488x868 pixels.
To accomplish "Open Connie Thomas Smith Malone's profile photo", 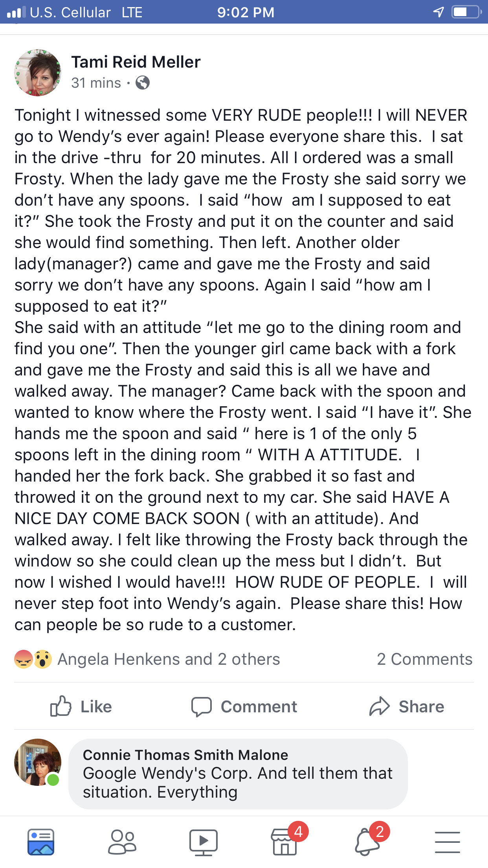I will [38, 762].
